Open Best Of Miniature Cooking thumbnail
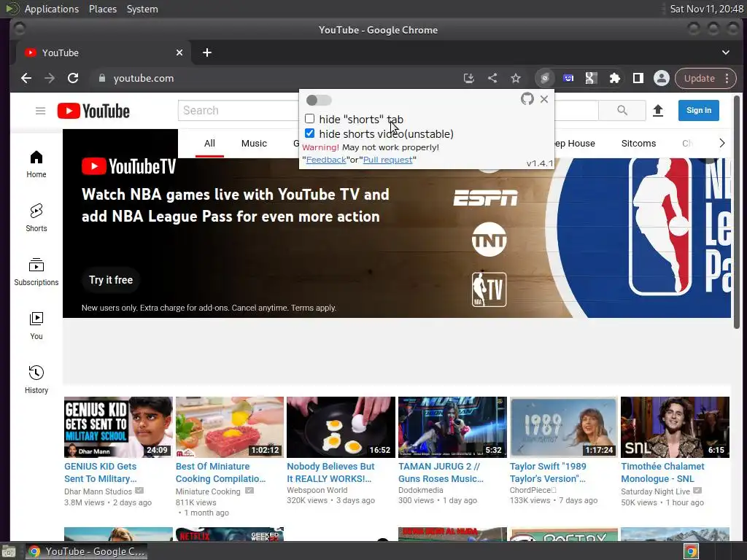The width and height of the screenshot is (747, 560). (x=230, y=427)
